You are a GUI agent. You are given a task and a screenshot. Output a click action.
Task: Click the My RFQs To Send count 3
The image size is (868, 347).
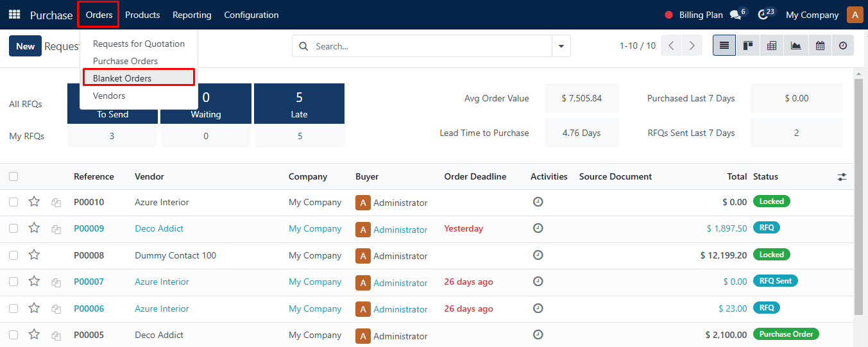tap(112, 136)
